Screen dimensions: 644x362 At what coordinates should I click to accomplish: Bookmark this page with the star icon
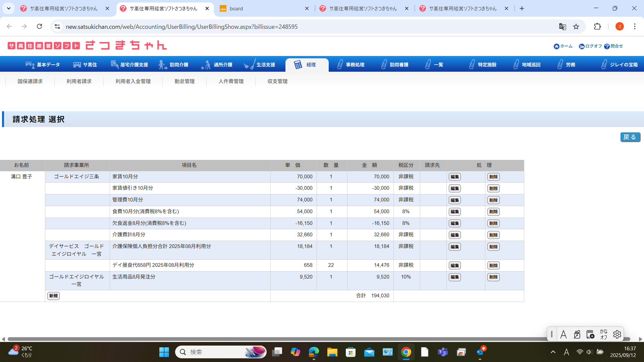tap(576, 27)
